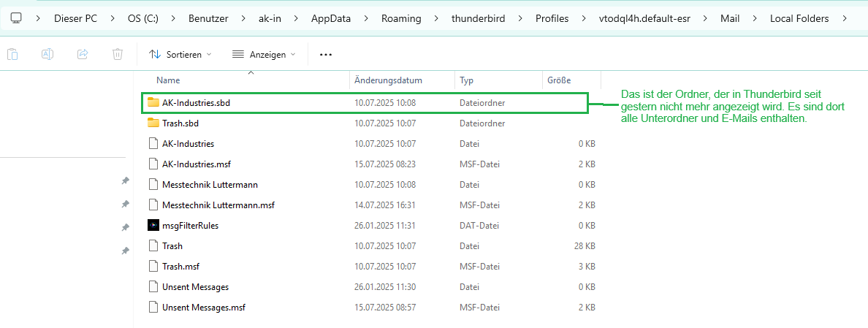Click the date 15.07.2025 08:23

pyautogui.click(x=385, y=164)
